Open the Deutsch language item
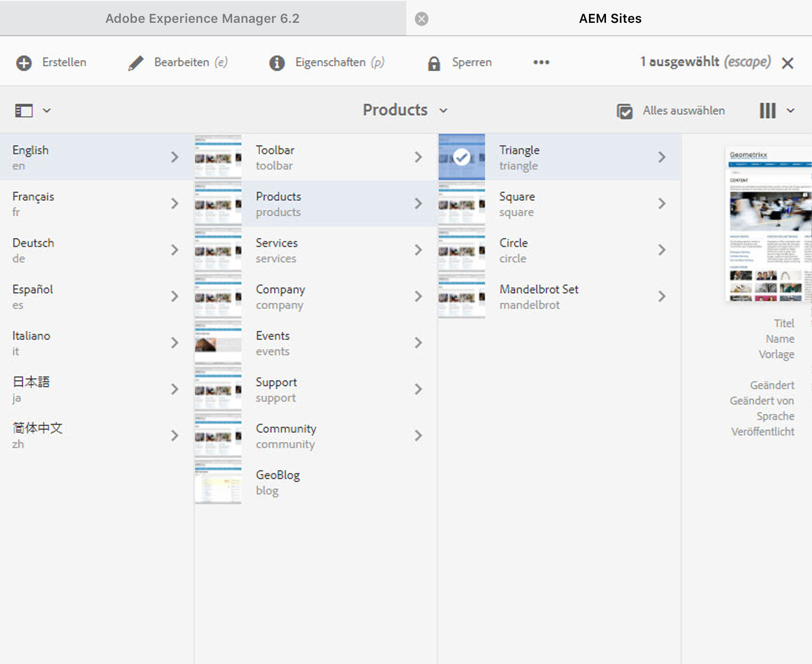 33,250
